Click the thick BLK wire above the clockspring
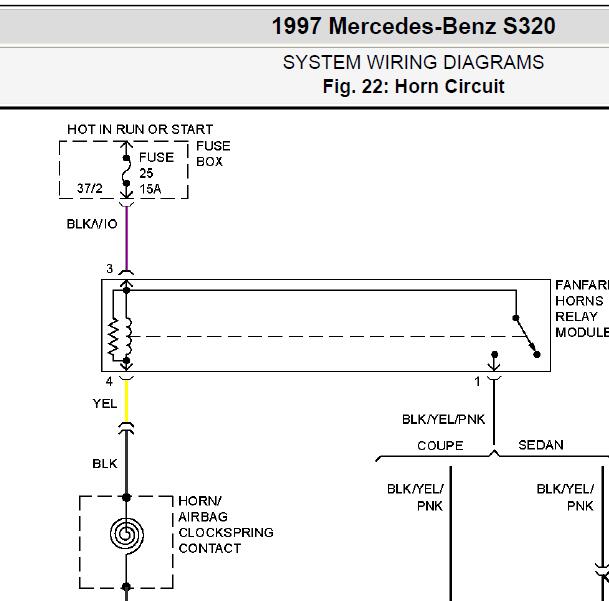The width and height of the screenshot is (609, 601). [x=126, y=463]
